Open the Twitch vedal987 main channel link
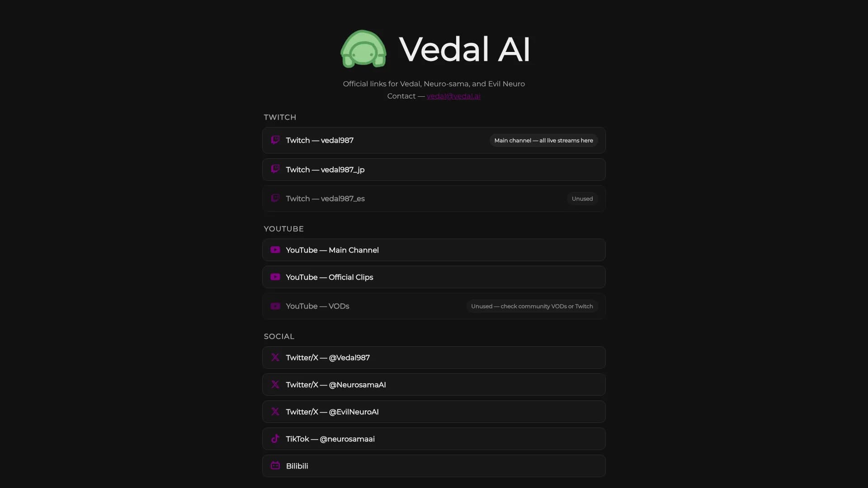The width and height of the screenshot is (868, 488). [x=320, y=141]
